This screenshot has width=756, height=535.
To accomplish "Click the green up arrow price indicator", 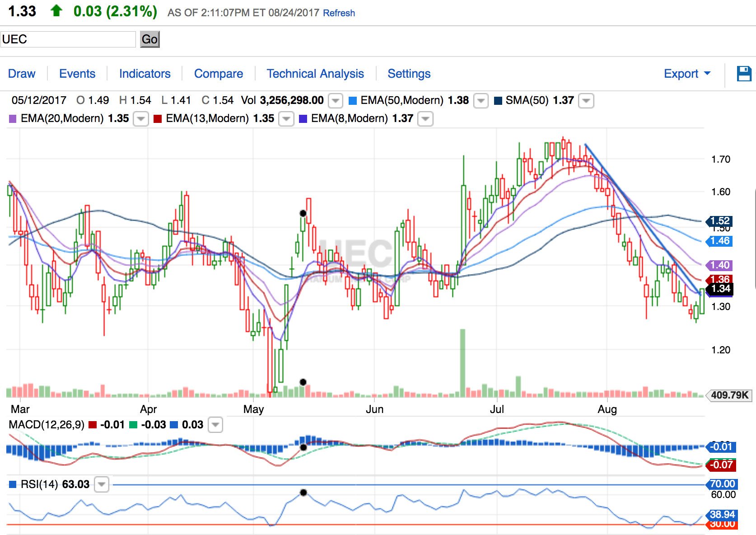I will point(56,11).
